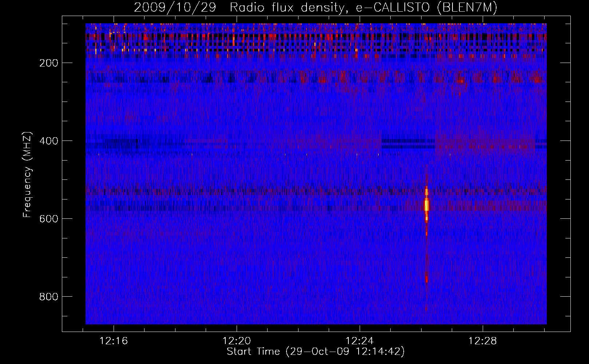Image resolution: width=589 pixels, height=364 pixels.
Task: Click the 12:24 time tick label
Action: [x=360, y=341]
